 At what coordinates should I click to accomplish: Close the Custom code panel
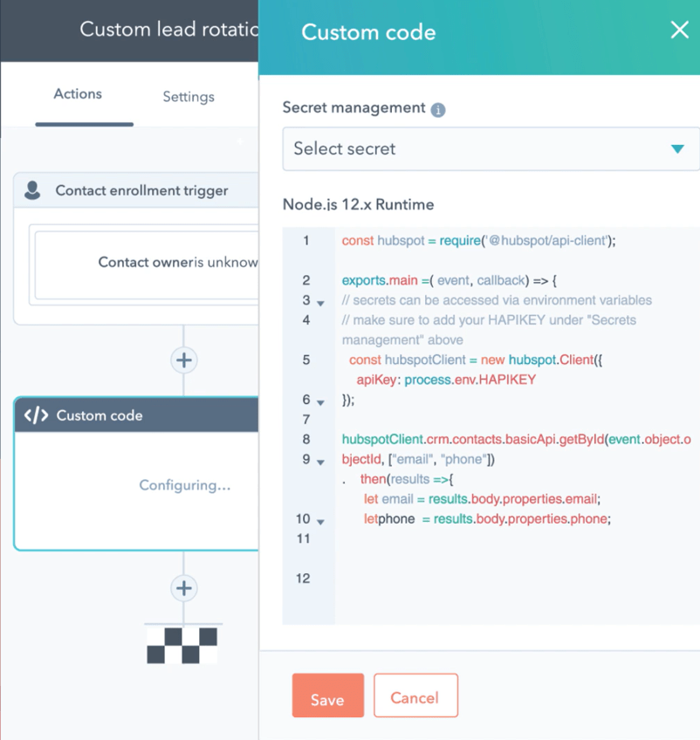pyautogui.click(x=679, y=31)
